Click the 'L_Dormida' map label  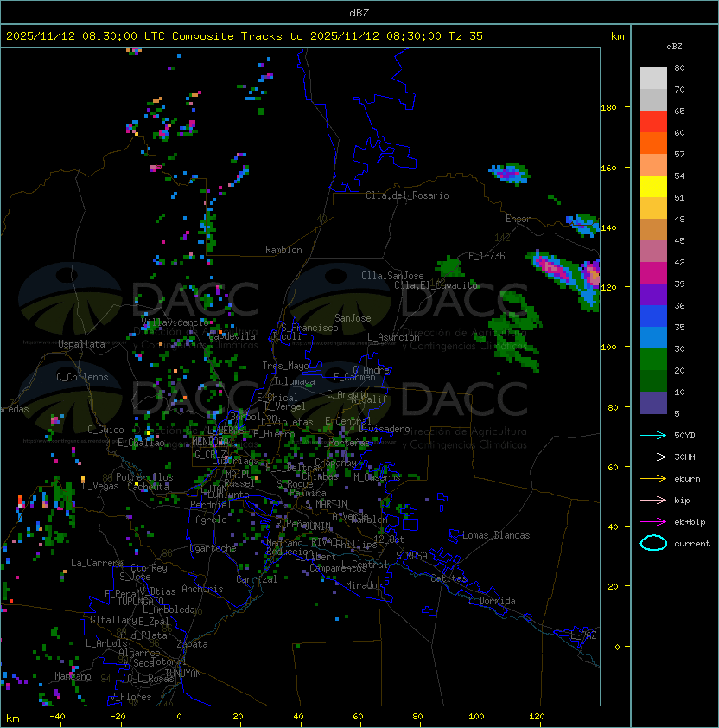coord(492,601)
